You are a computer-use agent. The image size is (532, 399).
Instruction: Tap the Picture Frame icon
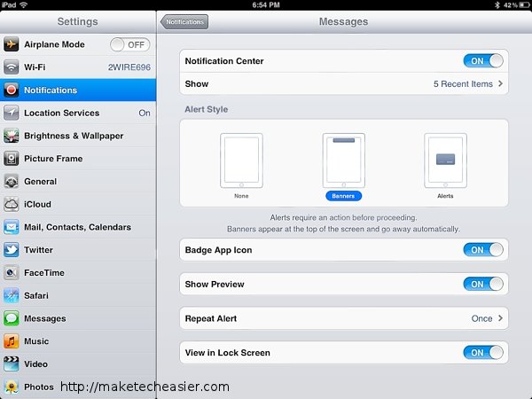coord(12,159)
